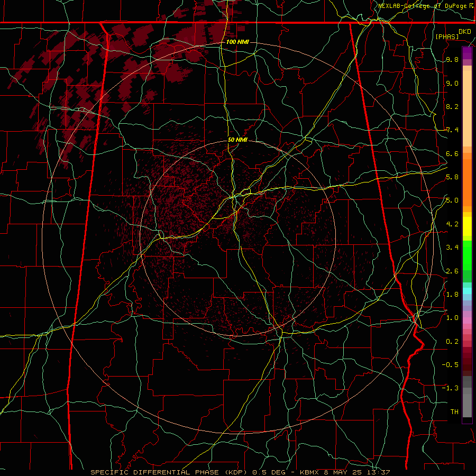
Task: Click the pink band of the color bar
Action: tap(467, 321)
